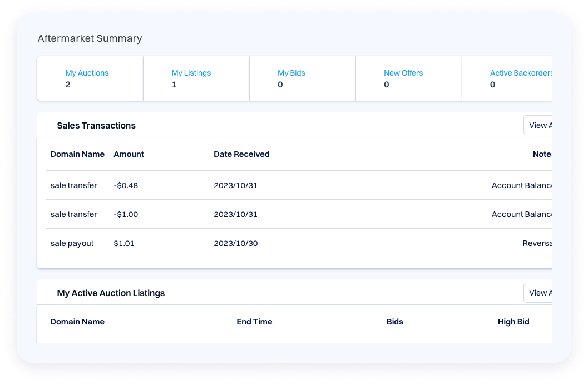Sort sales by Date Received header
Screen dimensions: 588x384
[241, 154]
